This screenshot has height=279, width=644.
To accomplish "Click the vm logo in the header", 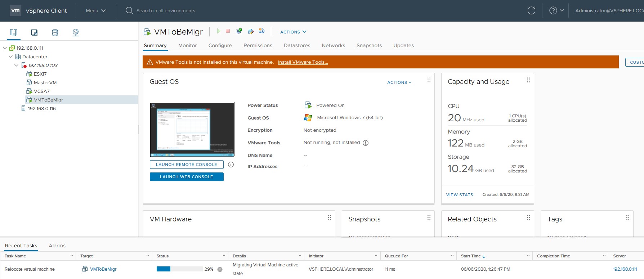I will pyautogui.click(x=15, y=10).
